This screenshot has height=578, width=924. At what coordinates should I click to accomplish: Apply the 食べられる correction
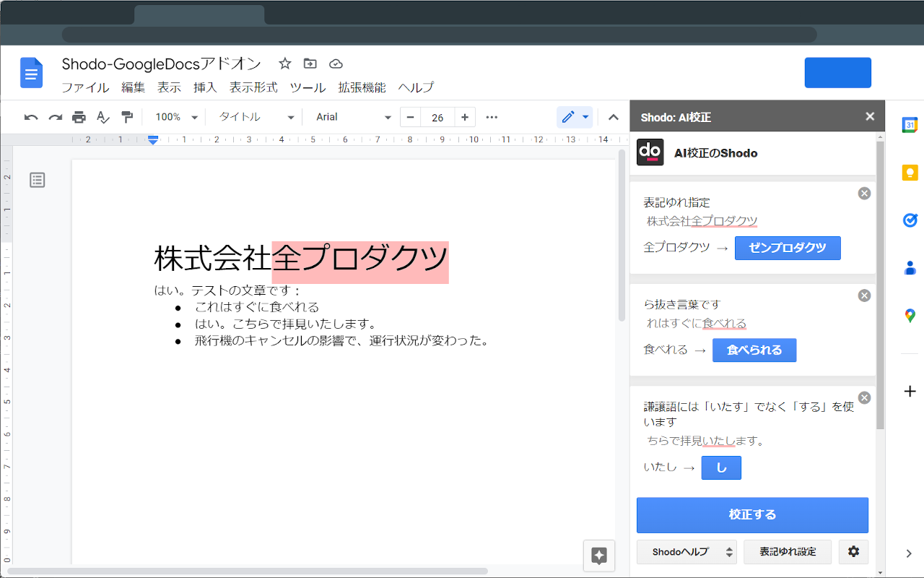pos(754,350)
